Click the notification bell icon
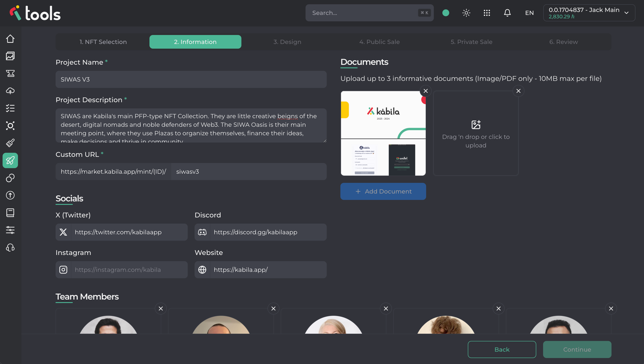Screen dimensions: 644x364 507,13
